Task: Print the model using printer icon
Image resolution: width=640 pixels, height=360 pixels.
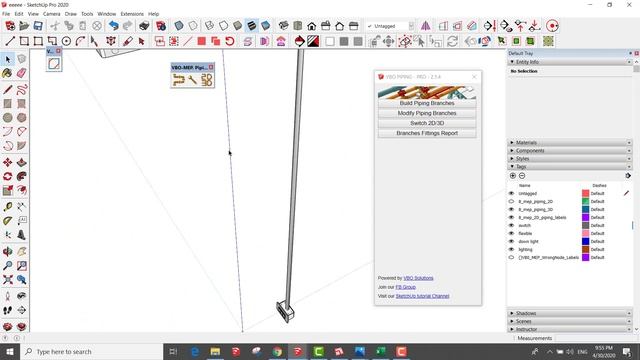Action: pos(144,26)
